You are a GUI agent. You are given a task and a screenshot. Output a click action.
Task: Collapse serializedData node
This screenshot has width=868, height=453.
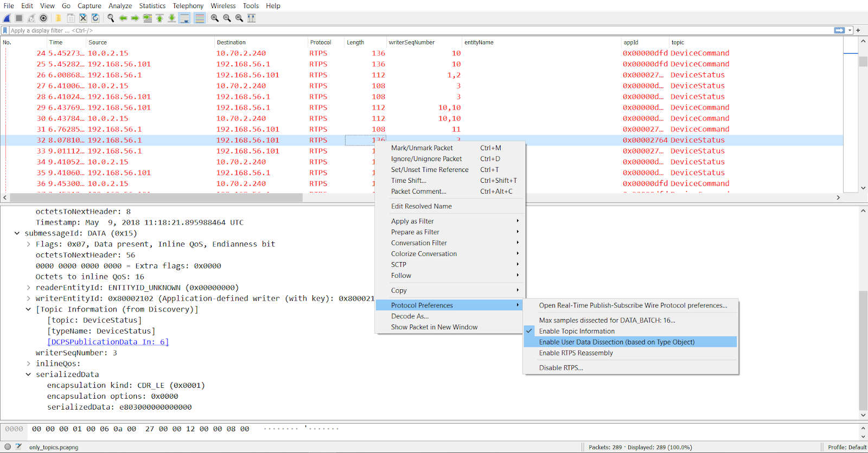tap(28, 374)
